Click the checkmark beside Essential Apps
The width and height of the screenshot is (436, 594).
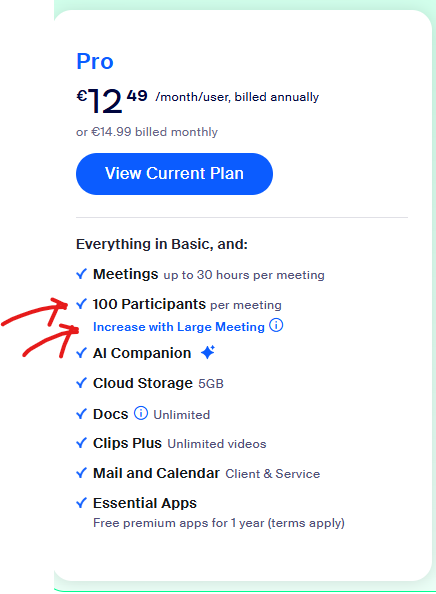(x=81, y=503)
